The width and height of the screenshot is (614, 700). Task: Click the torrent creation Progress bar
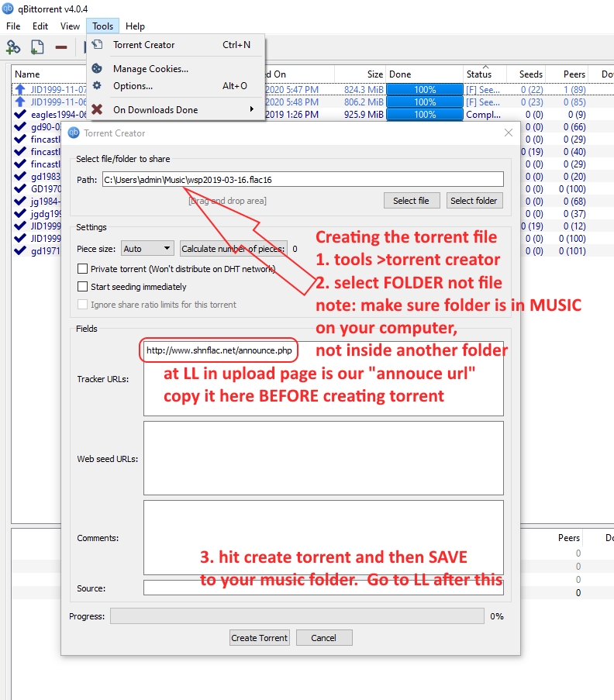(x=298, y=616)
